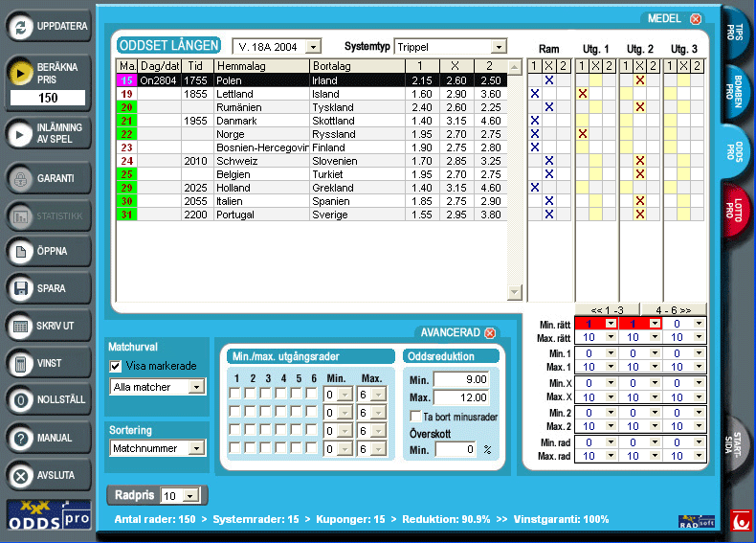756x543 pixels.
Task: Open the Vinst calculator icon
Action: point(20,364)
